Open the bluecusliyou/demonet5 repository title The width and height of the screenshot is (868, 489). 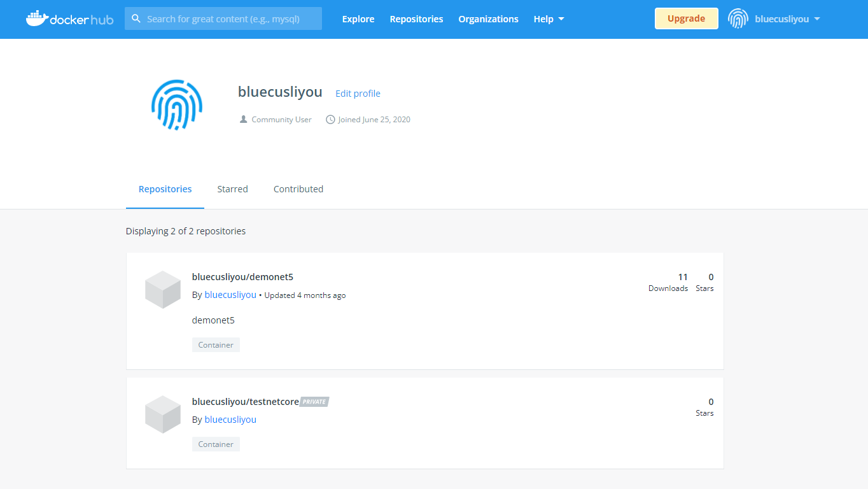[x=242, y=277]
